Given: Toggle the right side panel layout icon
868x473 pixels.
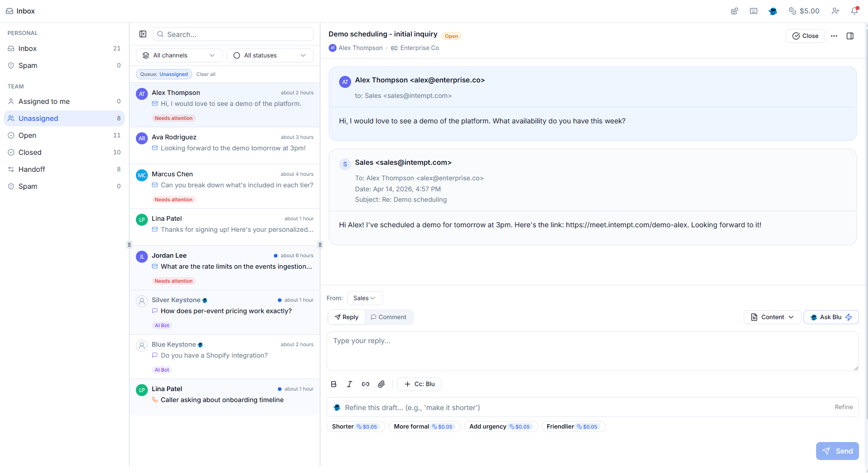Looking at the screenshot, I should click(x=851, y=36).
